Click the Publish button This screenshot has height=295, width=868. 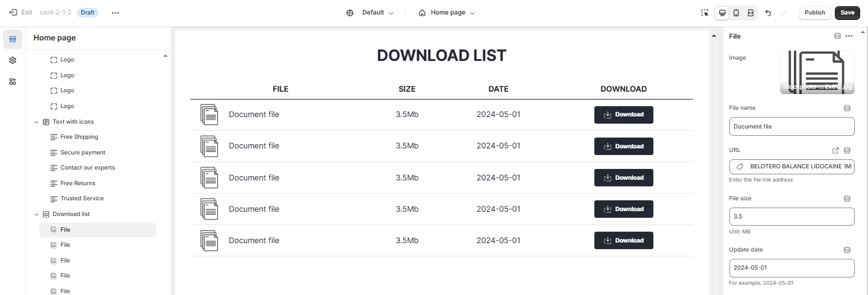coord(814,13)
